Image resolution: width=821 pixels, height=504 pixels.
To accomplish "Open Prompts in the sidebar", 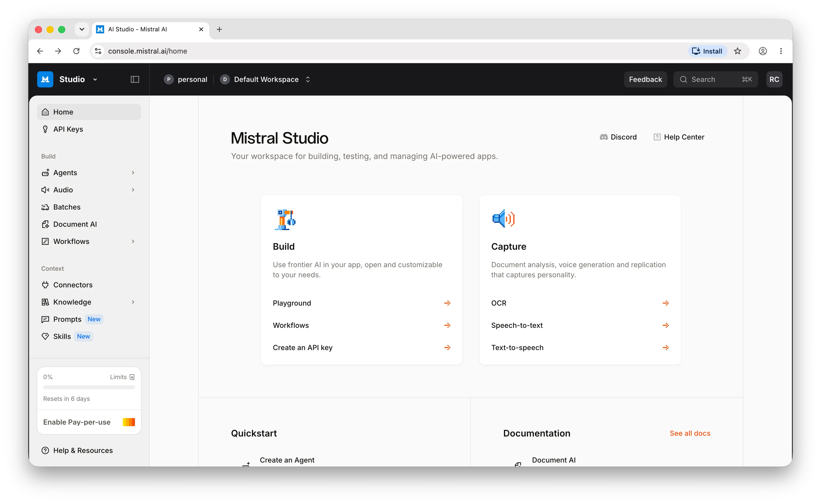I will point(89,319).
